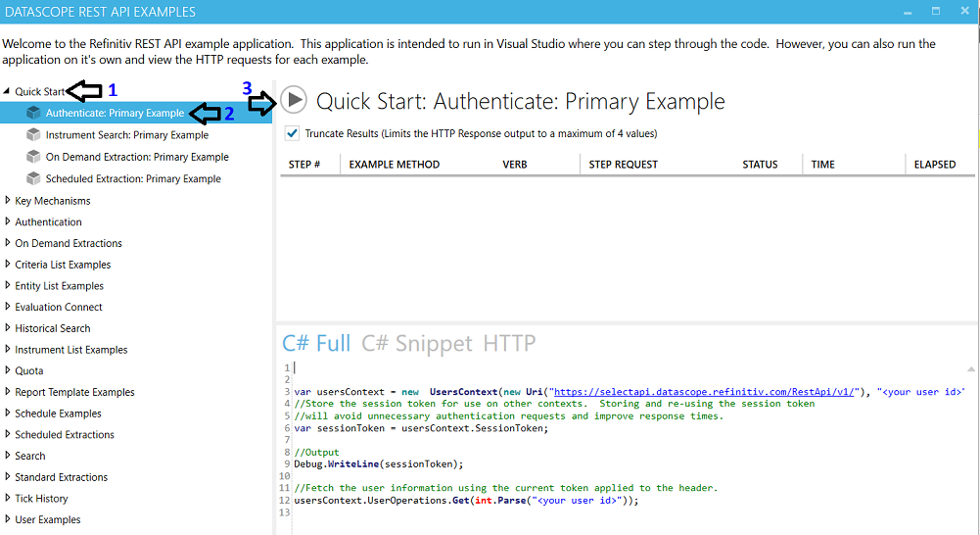
Task: Click the code editor scroll-up arrow
Action: (970, 369)
